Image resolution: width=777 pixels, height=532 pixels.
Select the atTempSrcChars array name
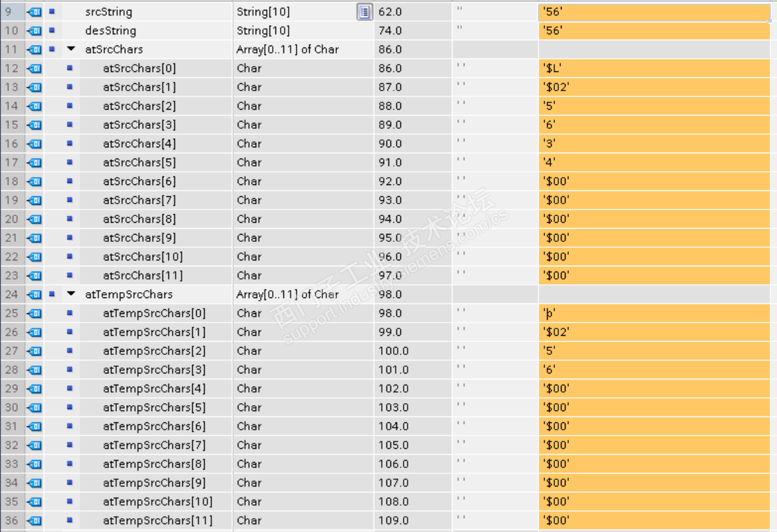click(x=129, y=295)
